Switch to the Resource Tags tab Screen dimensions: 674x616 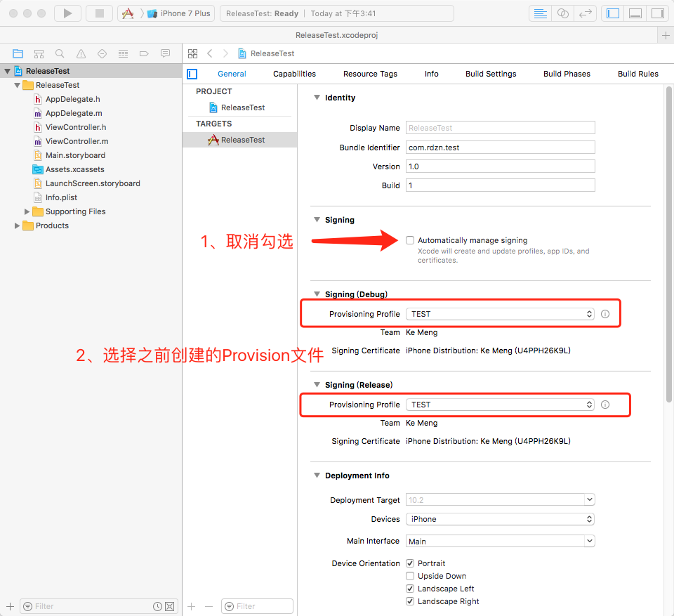pyautogui.click(x=370, y=74)
